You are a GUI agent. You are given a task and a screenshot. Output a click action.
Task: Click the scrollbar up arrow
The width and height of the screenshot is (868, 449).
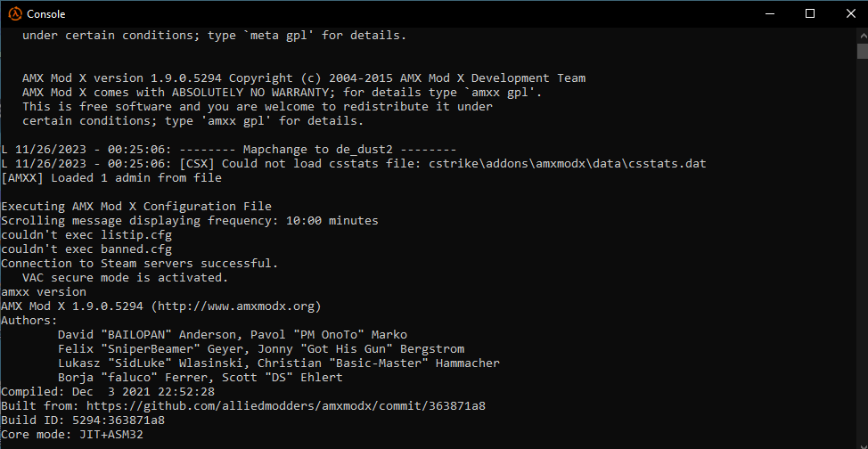tap(862, 34)
